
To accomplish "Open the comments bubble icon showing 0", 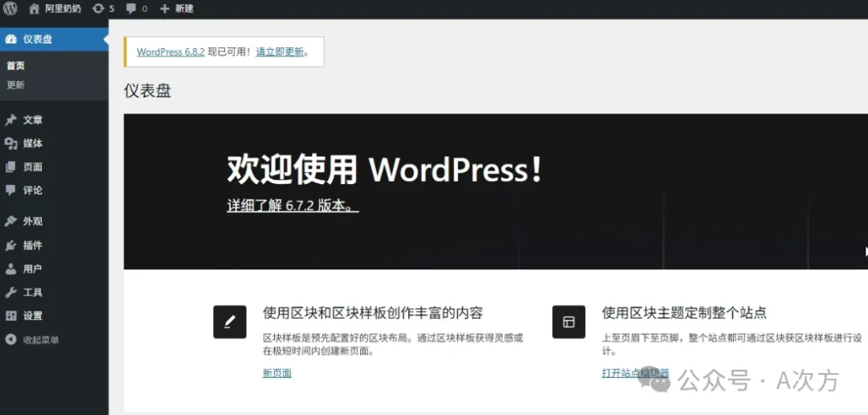I will tap(131, 9).
